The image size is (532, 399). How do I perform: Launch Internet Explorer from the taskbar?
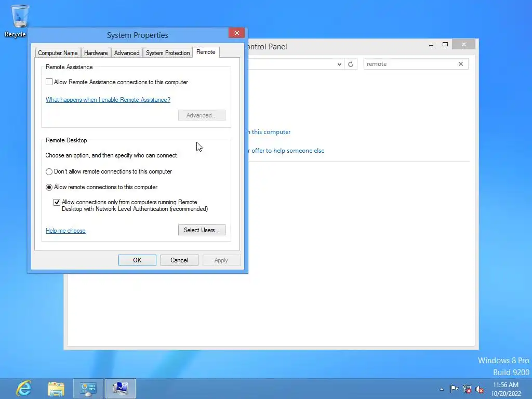[x=24, y=389]
